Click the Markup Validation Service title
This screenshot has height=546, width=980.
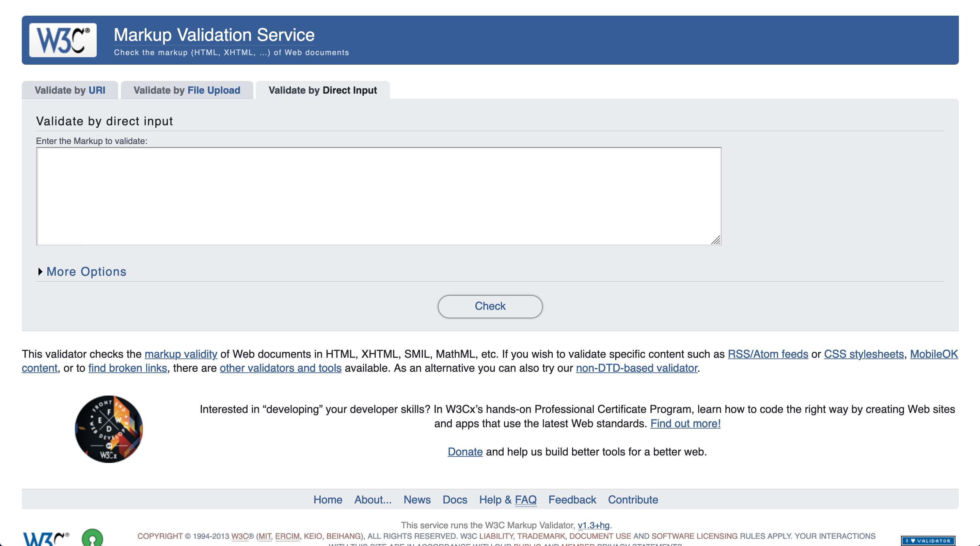pos(214,35)
